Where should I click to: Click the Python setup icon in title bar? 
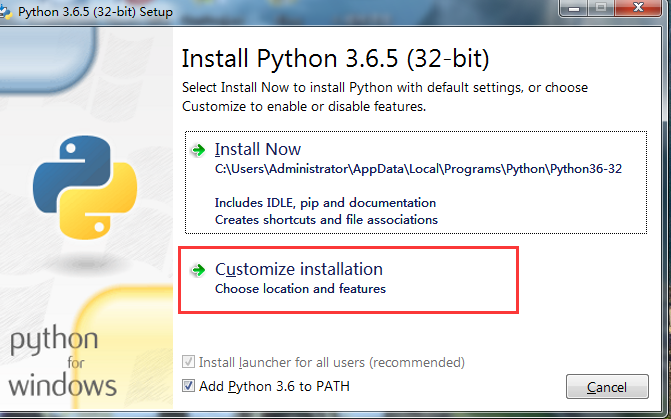tap(6, 12)
